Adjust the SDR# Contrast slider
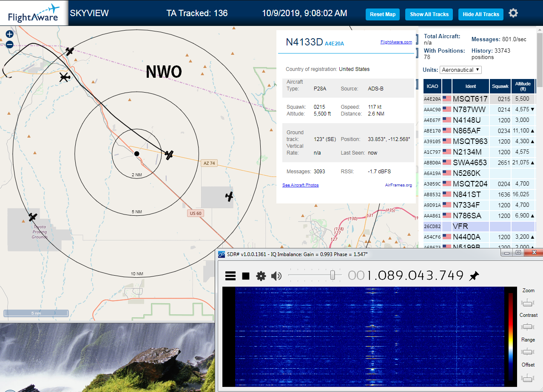The width and height of the screenshot is (543, 392). (528, 327)
